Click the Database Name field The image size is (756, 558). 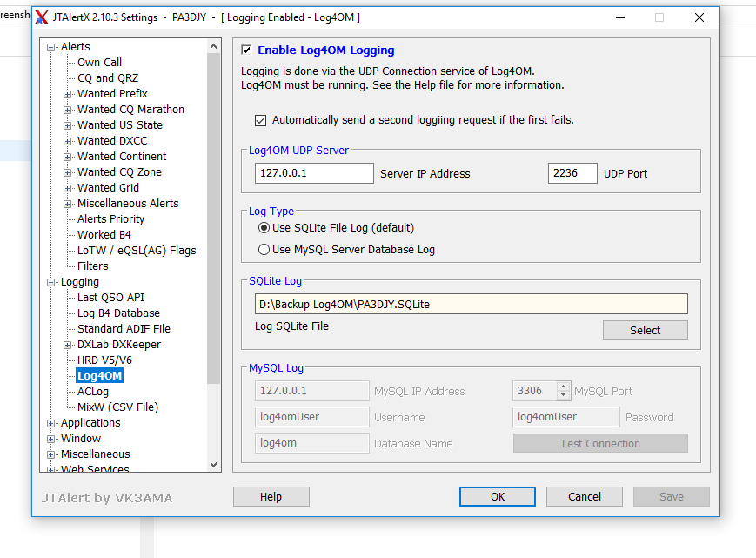tap(312, 443)
